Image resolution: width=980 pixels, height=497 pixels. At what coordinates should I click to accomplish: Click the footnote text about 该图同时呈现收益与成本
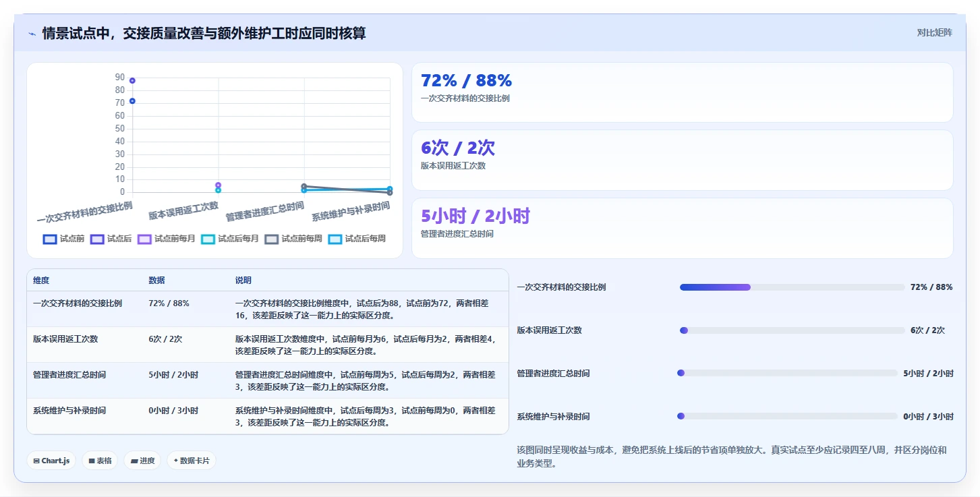[x=732, y=457]
